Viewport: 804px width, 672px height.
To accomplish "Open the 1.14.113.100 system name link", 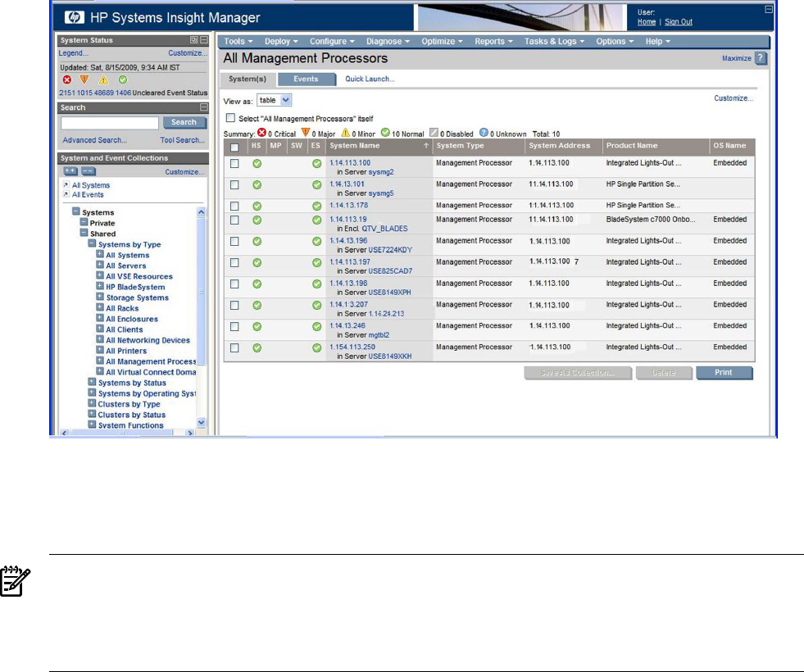I will 350,162.
